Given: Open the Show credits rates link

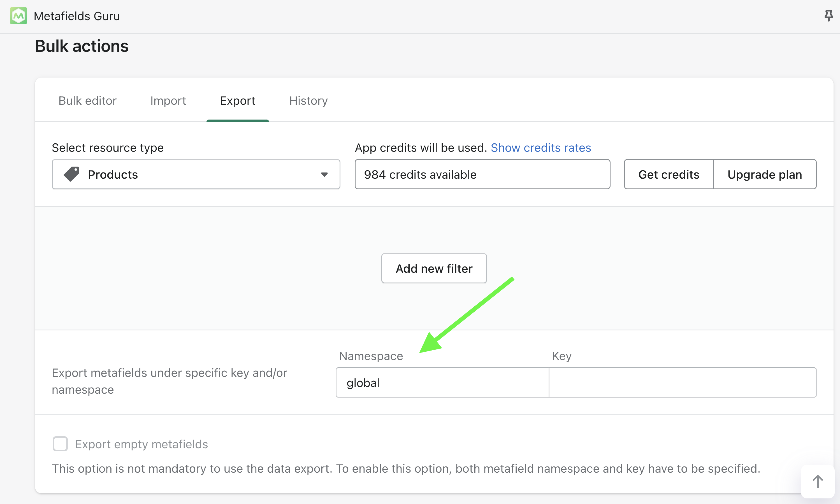Looking at the screenshot, I should click(541, 148).
